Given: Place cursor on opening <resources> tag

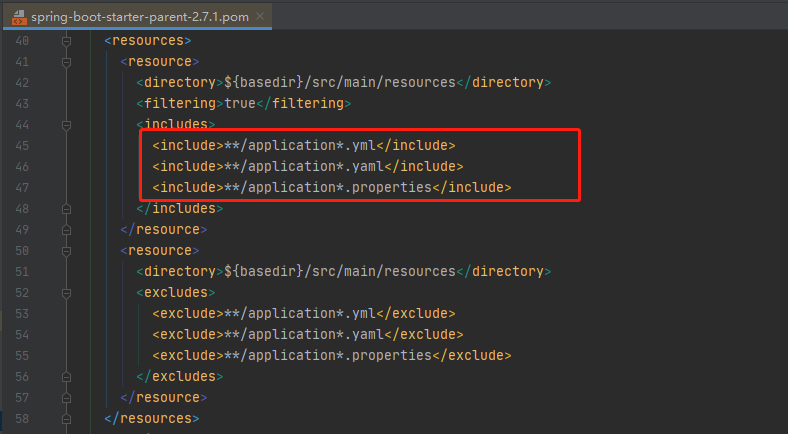Looking at the screenshot, I should (x=148, y=41).
